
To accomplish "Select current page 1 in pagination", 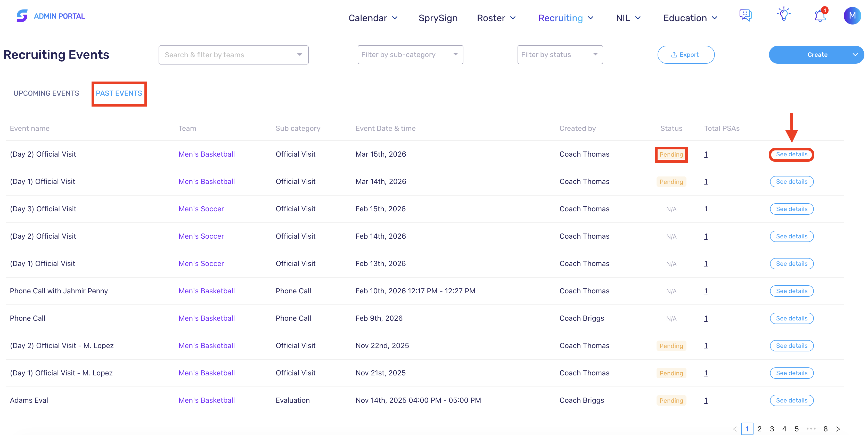I will tap(747, 429).
